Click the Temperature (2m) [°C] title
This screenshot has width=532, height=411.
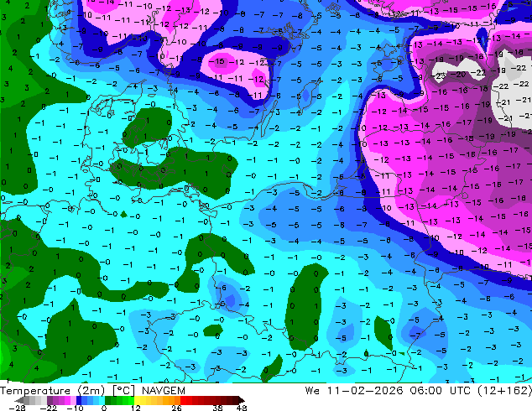coord(67,391)
